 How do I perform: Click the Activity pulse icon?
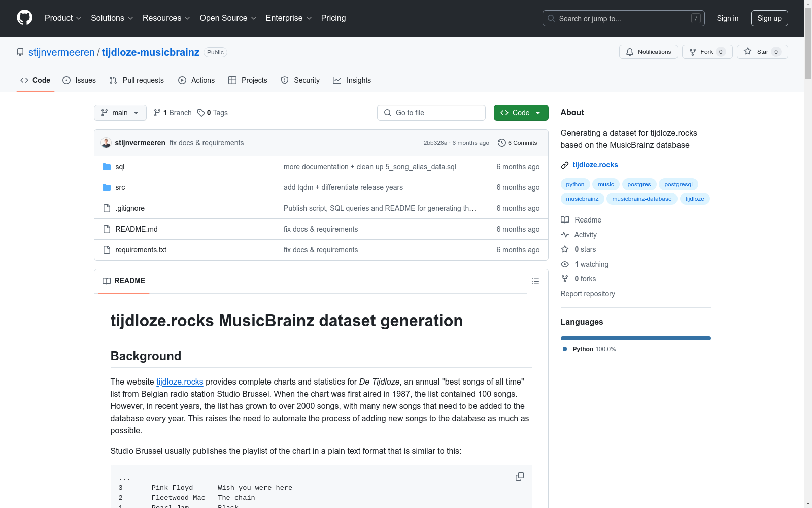point(565,235)
